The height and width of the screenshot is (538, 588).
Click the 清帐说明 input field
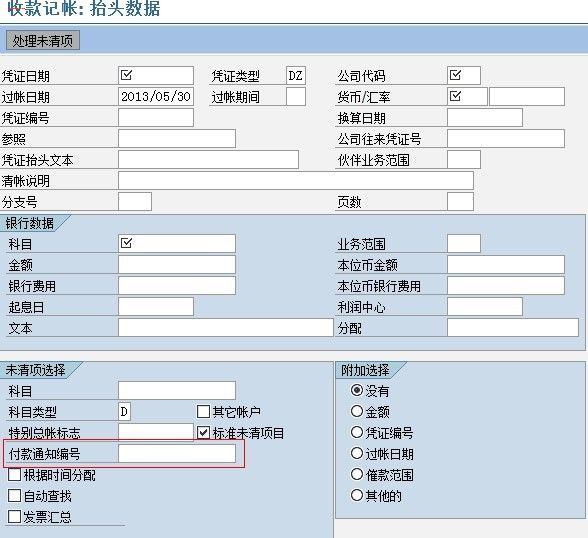[x=296, y=180]
